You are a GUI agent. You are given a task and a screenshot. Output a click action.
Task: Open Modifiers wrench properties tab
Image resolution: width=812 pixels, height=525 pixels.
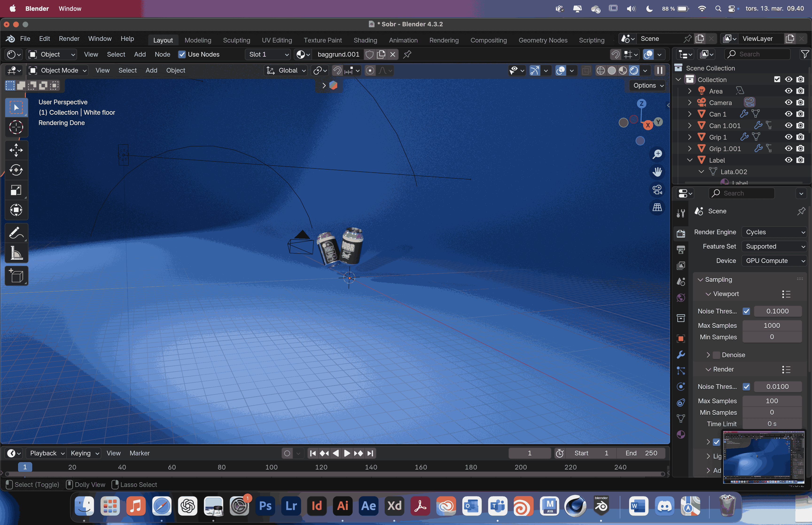point(681,355)
